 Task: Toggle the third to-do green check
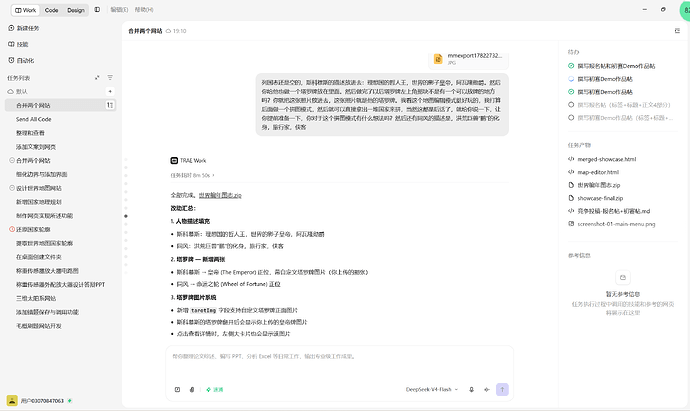[571, 92]
